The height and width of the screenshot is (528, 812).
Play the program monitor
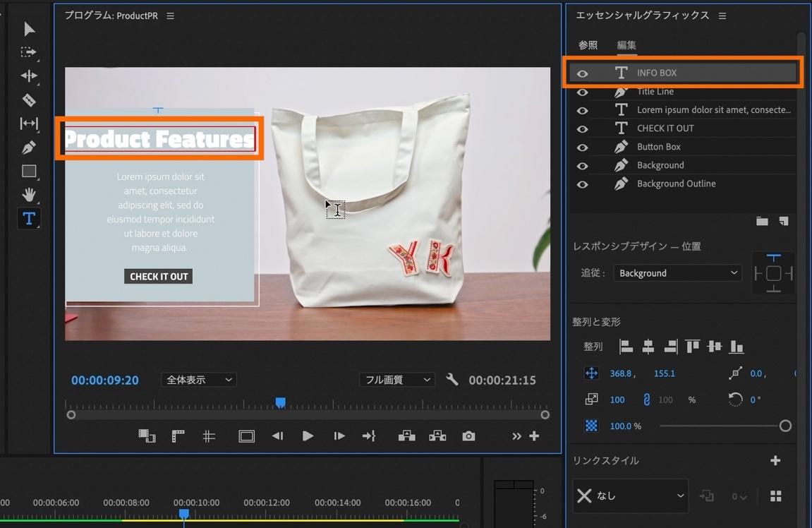[x=308, y=436]
